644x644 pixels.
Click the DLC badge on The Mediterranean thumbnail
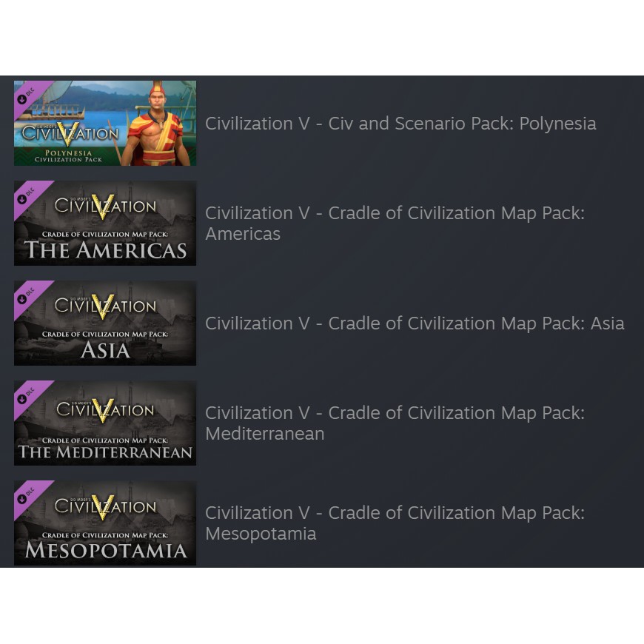pos(26,395)
